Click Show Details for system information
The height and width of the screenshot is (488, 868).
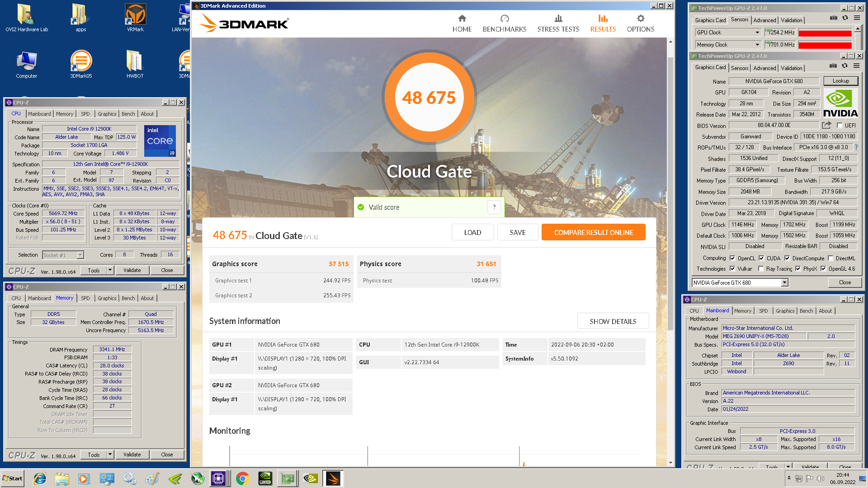pyautogui.click(x=613, y=321)
